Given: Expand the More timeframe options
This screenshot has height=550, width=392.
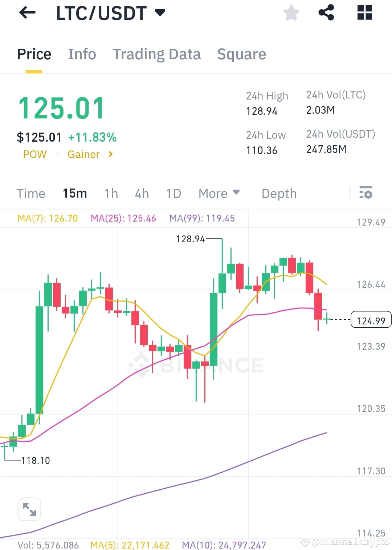Looking at the screenshot, I should [x=219, y=193].
